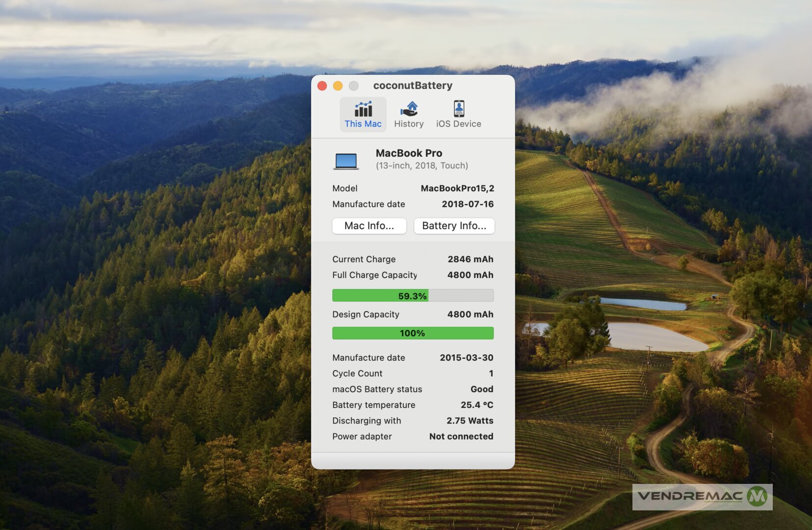Select the MacBookPro15,2 model value
This screenshot has width=812, height=530.
(x=457, y=188)
